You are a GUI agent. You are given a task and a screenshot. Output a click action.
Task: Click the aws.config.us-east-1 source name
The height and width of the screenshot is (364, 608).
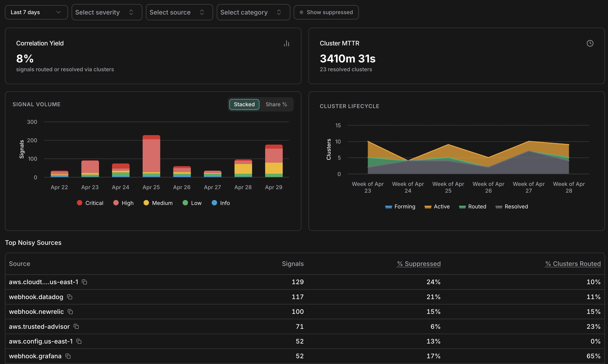point(41,341)
